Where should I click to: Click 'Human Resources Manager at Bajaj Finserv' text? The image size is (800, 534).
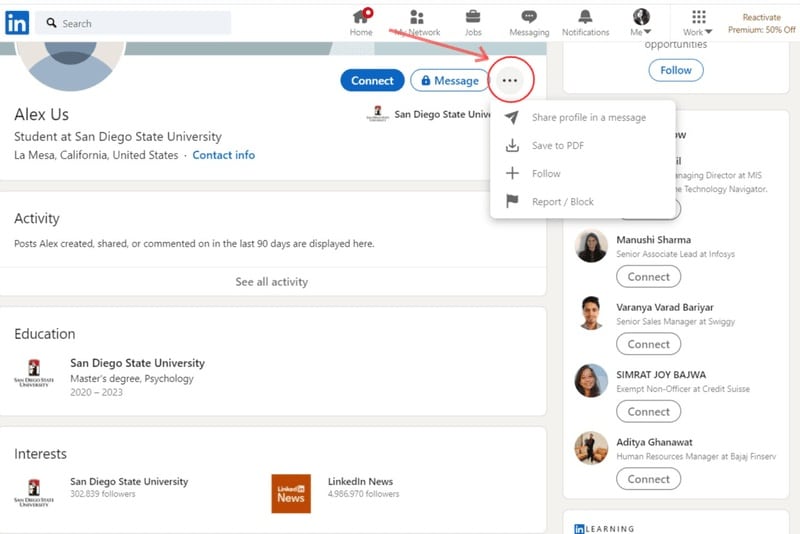(696, 456)
